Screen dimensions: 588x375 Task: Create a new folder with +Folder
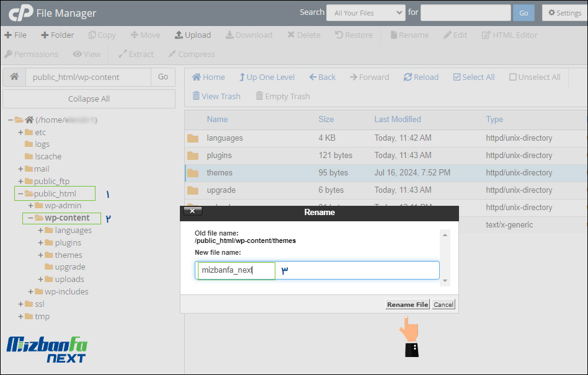(x=58, y=35)
